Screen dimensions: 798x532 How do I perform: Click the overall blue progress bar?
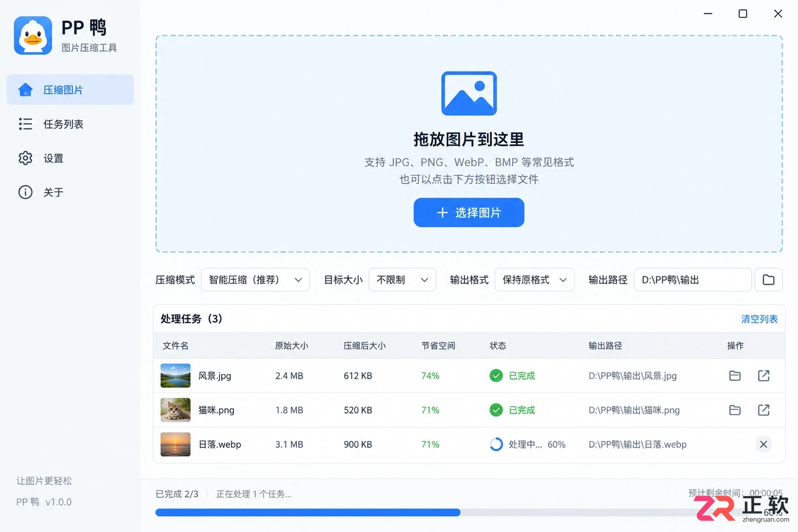308,513
